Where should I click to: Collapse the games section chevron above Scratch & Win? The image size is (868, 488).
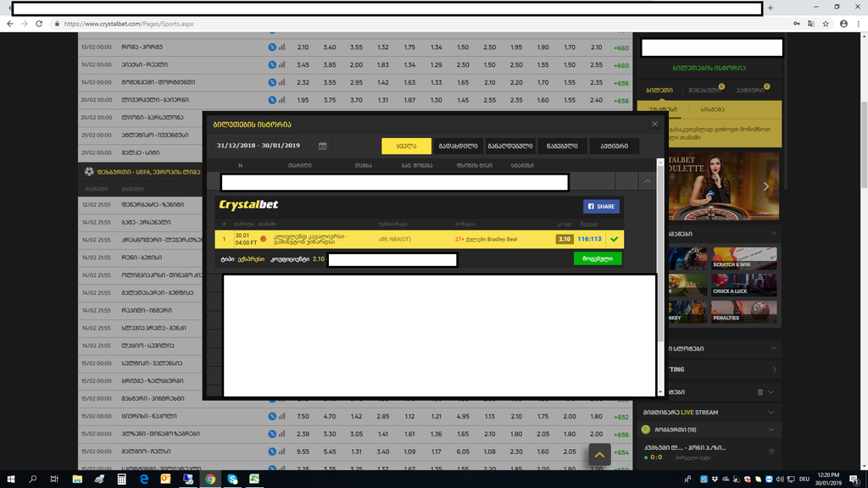tap(773, 234)
